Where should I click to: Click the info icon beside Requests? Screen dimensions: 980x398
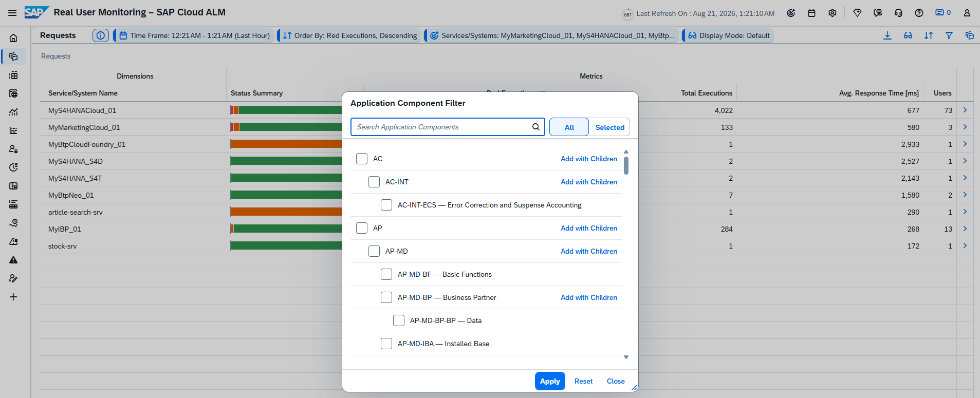click(x=101, y=35)
